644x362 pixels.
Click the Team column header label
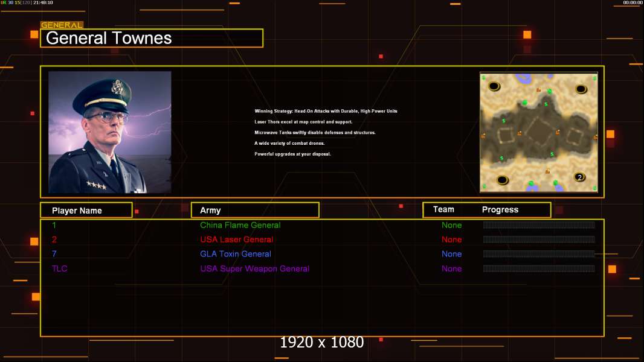[x=443, y=209]
